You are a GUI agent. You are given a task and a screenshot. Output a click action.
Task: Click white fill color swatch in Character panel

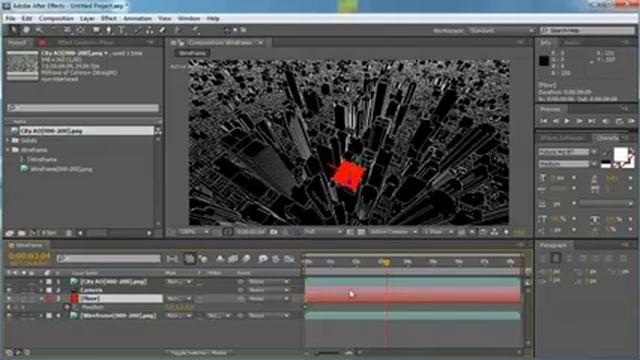(620, 154)
